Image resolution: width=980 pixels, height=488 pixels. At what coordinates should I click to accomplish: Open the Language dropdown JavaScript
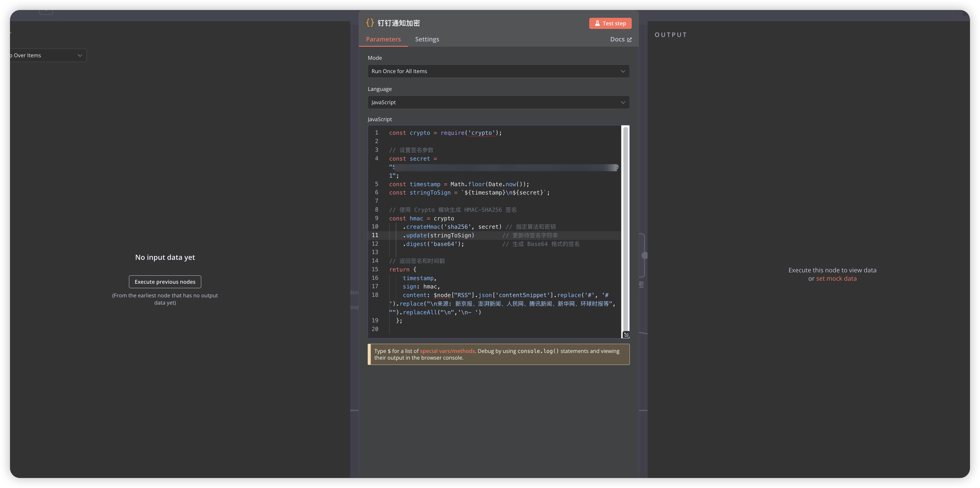point(498,102)
